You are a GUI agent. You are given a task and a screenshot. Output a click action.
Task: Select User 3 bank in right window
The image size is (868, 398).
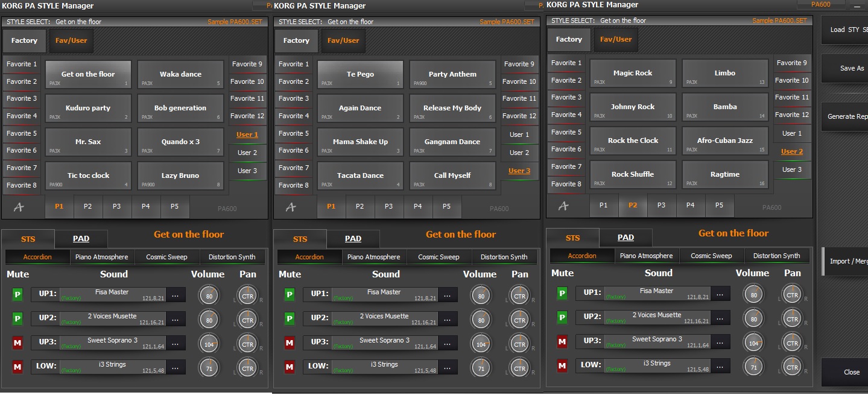792,170
